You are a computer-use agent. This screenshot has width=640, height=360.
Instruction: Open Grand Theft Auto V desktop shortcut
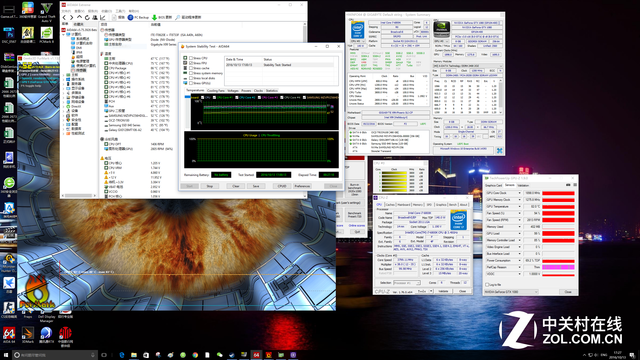click(x=46, y=11)
